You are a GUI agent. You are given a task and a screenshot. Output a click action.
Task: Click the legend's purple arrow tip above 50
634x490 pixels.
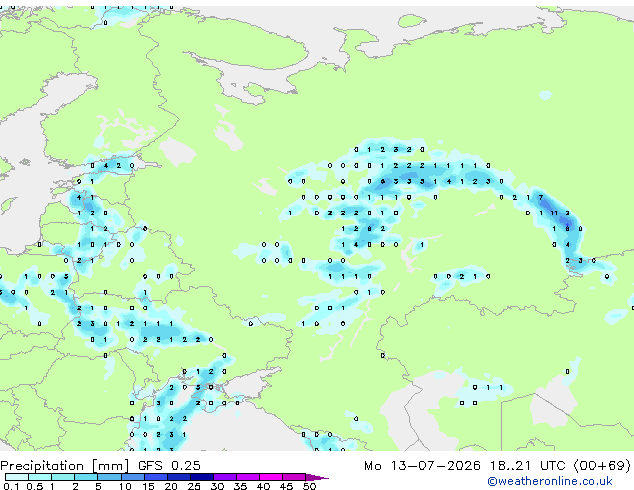[317, 478]
